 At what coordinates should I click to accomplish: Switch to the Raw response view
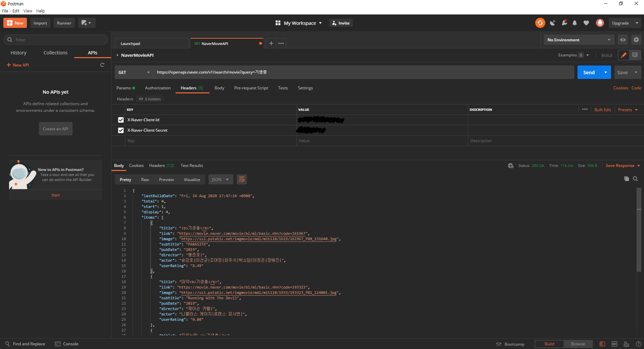[x=145, y=179]
